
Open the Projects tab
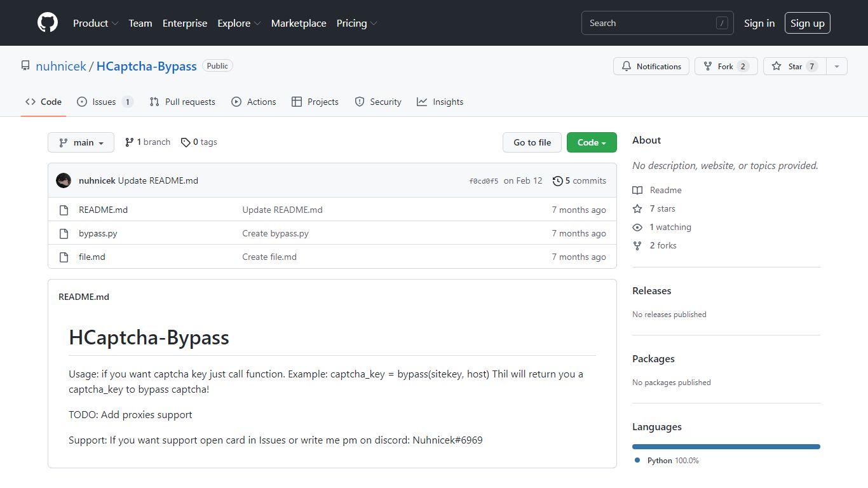point(315,102)
